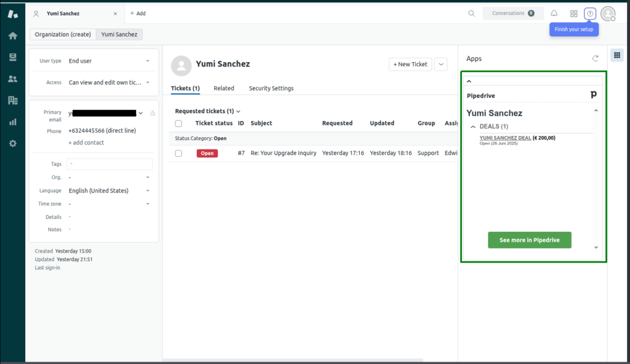This screenshot has height=364, width=630.
Task: Click the ticket list horizontal scrollbar
Action: [x=293, y=360]
